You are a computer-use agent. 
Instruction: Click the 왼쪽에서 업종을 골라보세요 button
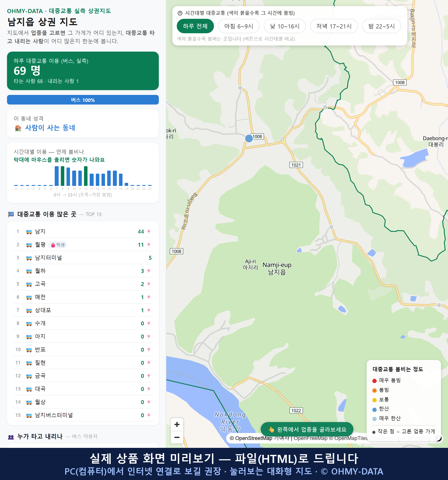click(307, 429)
